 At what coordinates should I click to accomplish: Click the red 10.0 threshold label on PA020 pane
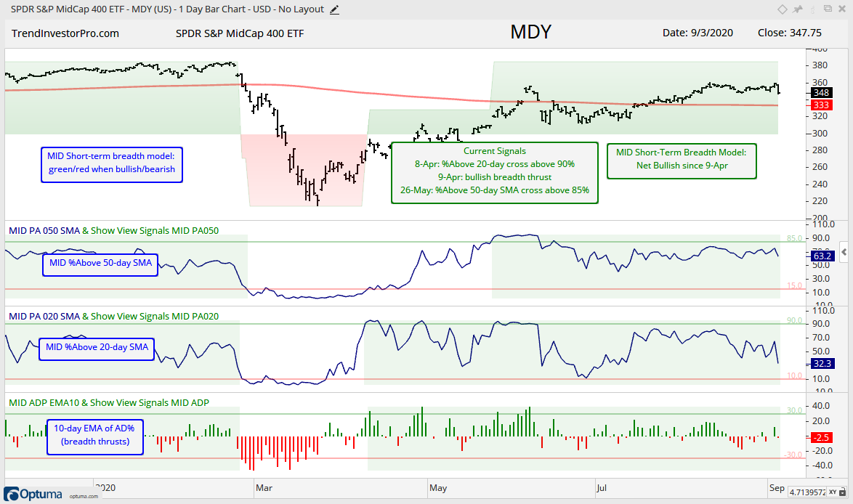click(794, 375)
